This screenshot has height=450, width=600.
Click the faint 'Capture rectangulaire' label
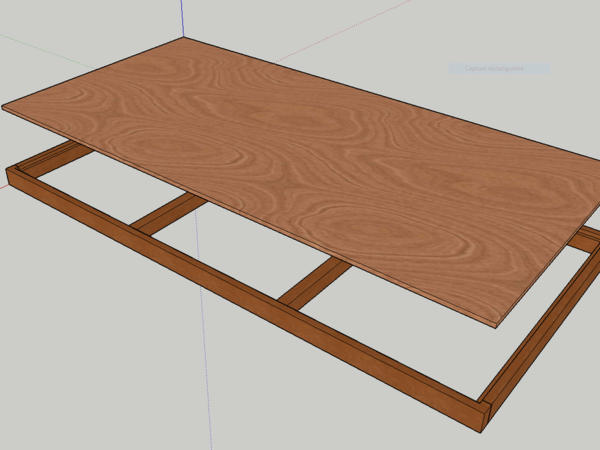click(x=499, y=69)
